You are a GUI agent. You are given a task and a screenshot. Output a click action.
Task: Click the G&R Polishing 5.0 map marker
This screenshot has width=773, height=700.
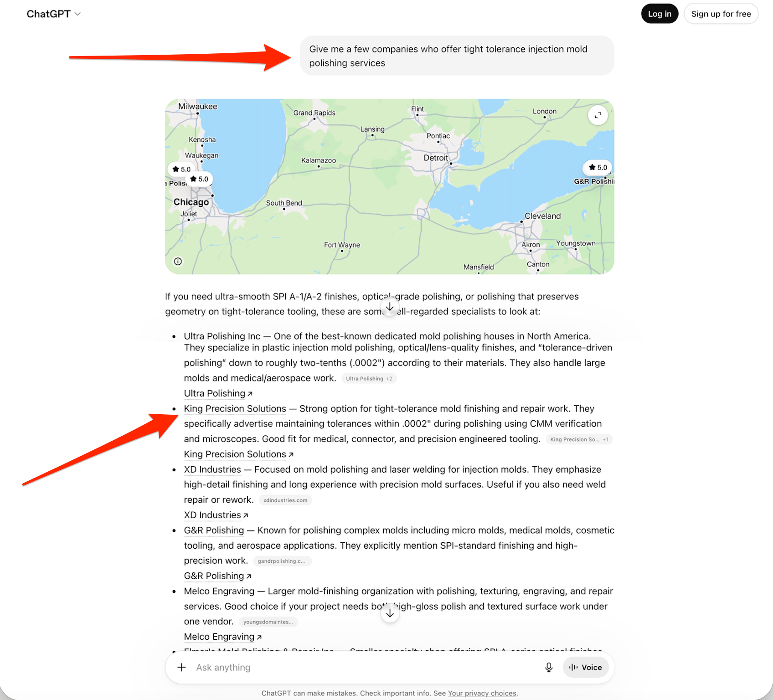point(598,167)
